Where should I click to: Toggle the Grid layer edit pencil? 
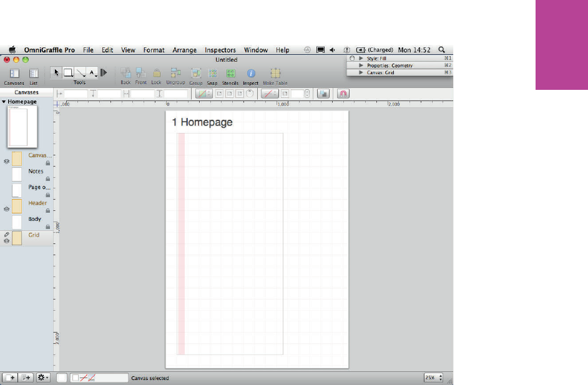(6, 234)
